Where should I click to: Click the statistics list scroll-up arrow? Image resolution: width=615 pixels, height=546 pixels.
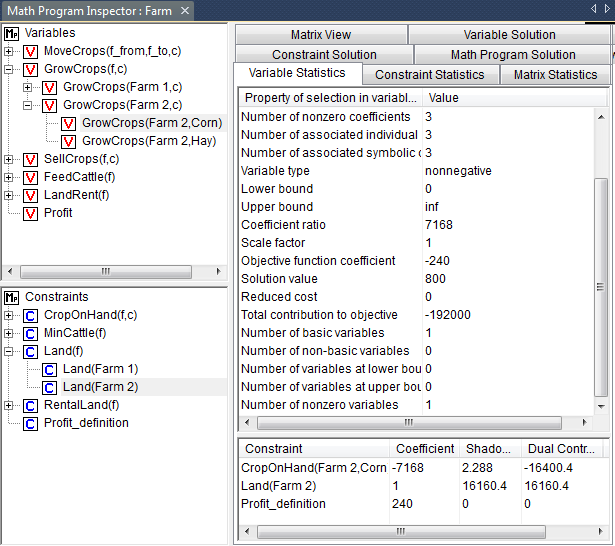[601, 117]
